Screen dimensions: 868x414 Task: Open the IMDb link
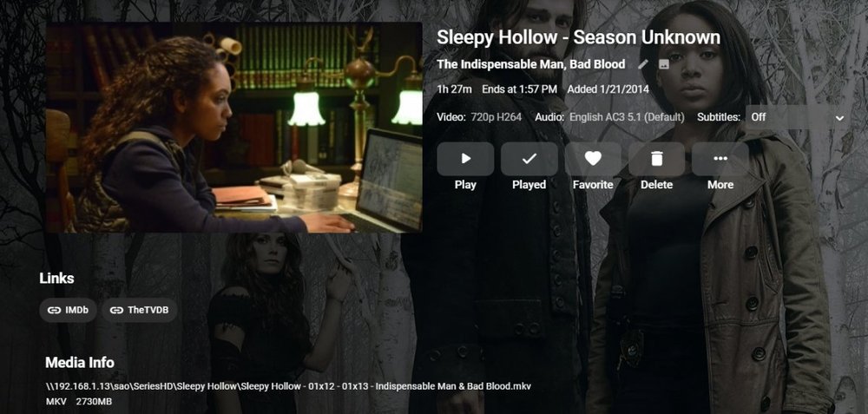pyautogui.click(x=68, y=310)
